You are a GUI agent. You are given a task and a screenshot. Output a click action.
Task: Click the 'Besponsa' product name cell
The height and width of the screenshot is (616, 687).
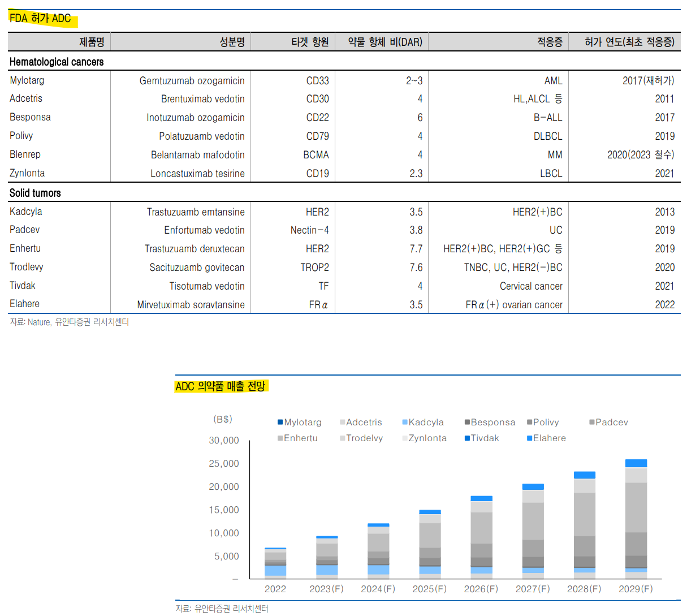[x=30, y=117]
